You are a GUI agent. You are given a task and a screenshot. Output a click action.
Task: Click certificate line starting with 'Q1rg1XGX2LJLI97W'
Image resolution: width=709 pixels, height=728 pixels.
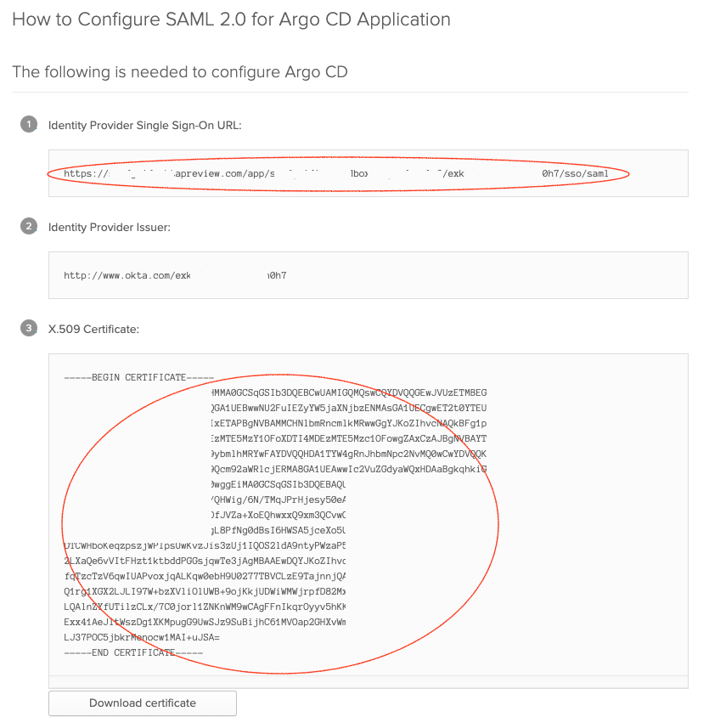coord(205,591)
